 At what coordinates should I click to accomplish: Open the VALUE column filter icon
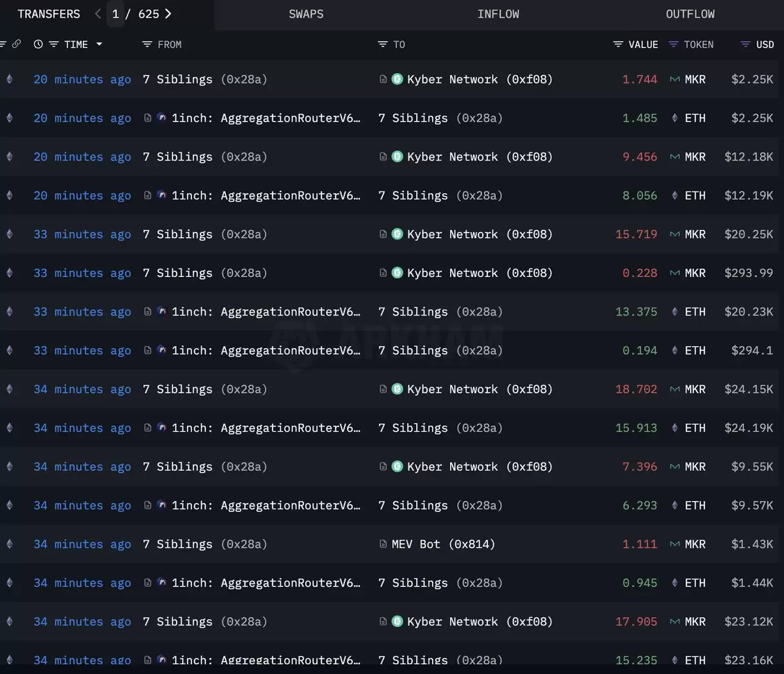[618, 44]
